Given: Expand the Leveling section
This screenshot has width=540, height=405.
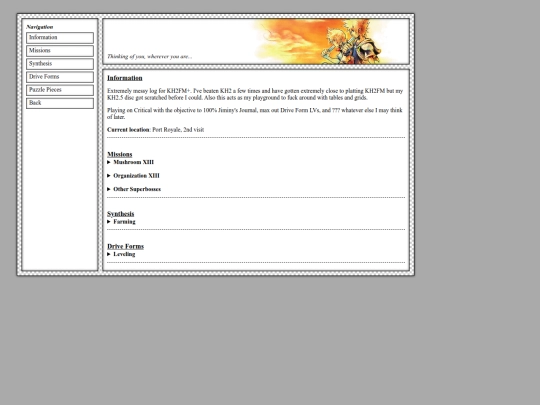Looking at the screenshot, I should pyautogui.click(x=121, y=254).
